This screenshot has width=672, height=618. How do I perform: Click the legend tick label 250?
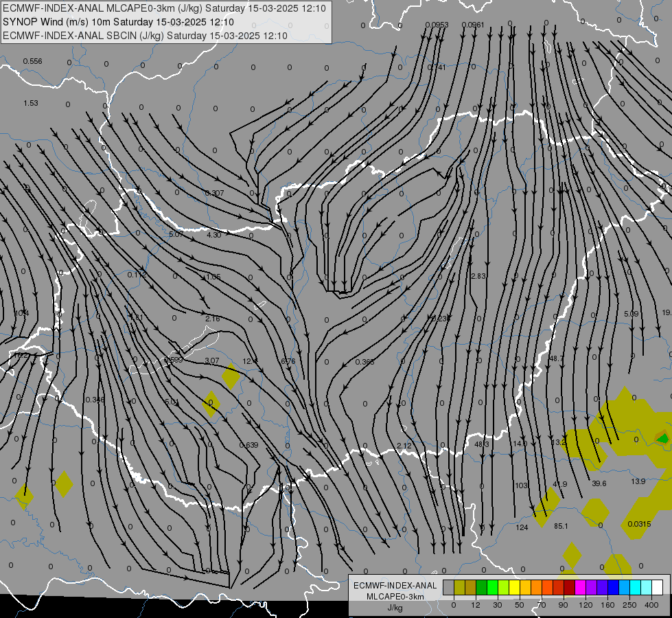pyautogui.click(x=629, y=605)
